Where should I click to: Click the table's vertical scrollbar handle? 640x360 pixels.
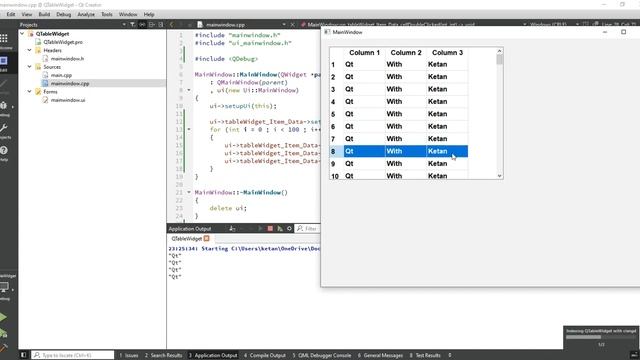coord(500,60)
